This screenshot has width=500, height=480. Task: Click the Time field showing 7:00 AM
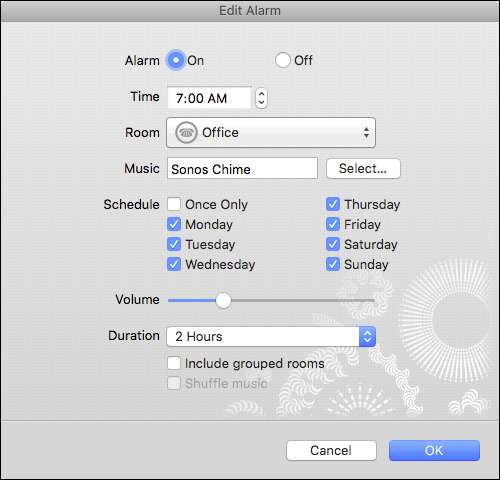tap(209, 98)
